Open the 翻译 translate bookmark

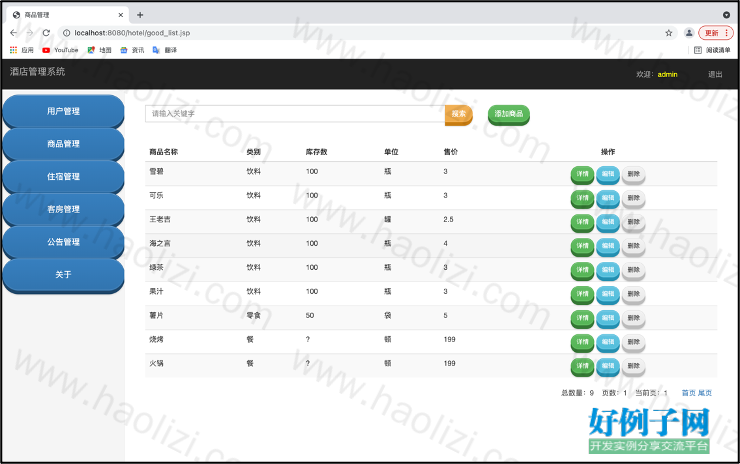coord(165,50)
